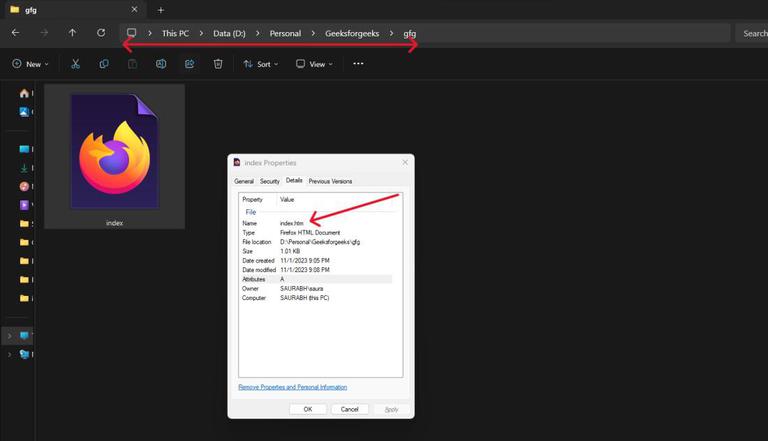Go to Personal in the address bar

click(x=285, y=33)
